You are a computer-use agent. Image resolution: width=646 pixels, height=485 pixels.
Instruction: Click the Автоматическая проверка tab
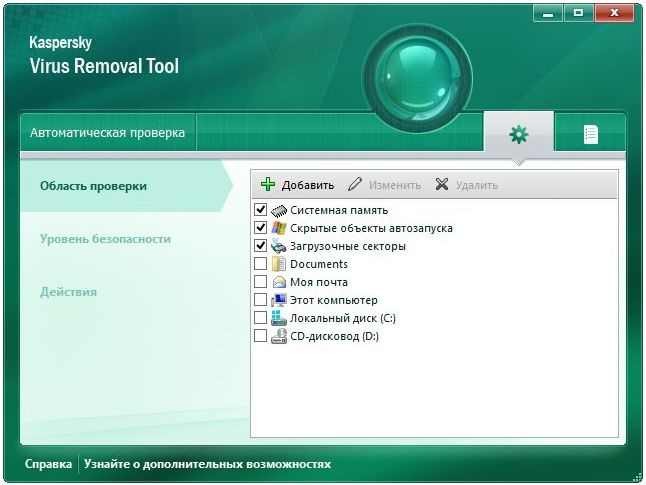click(x=107, y=133)
